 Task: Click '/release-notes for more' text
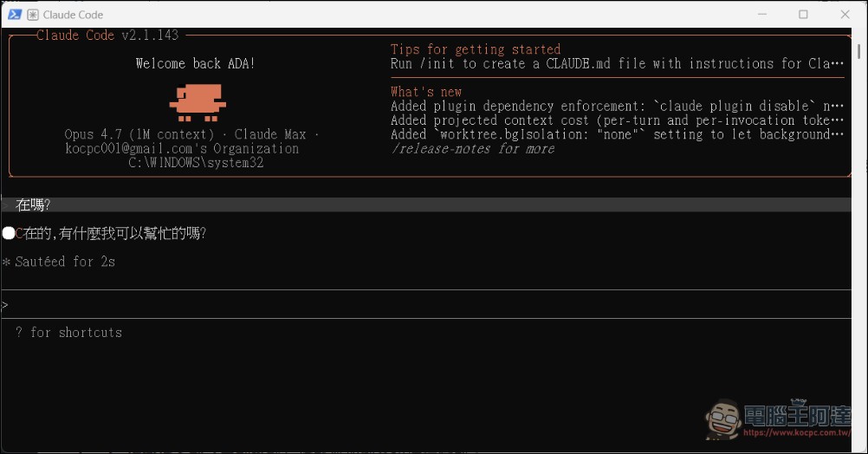[473, 148]
